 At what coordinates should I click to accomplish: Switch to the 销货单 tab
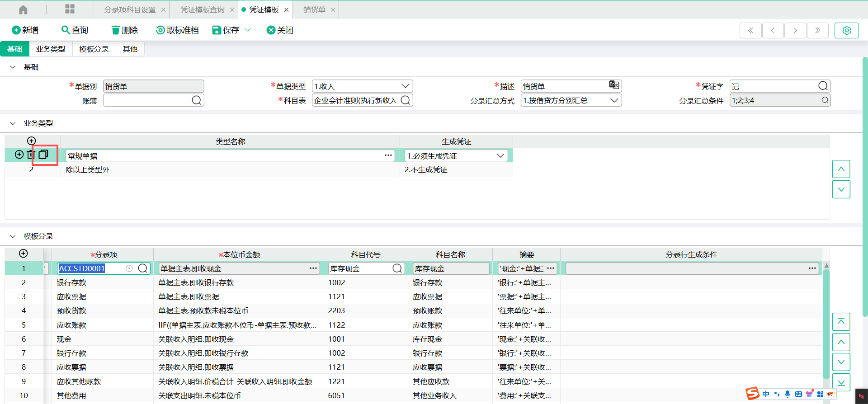[x=314, y=9]
